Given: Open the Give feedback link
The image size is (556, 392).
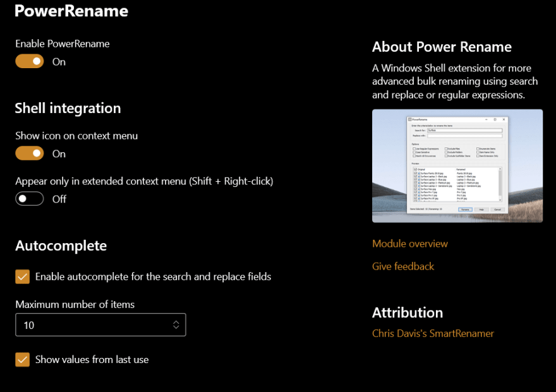Looking at the screenshot, I should click(403, 266).
